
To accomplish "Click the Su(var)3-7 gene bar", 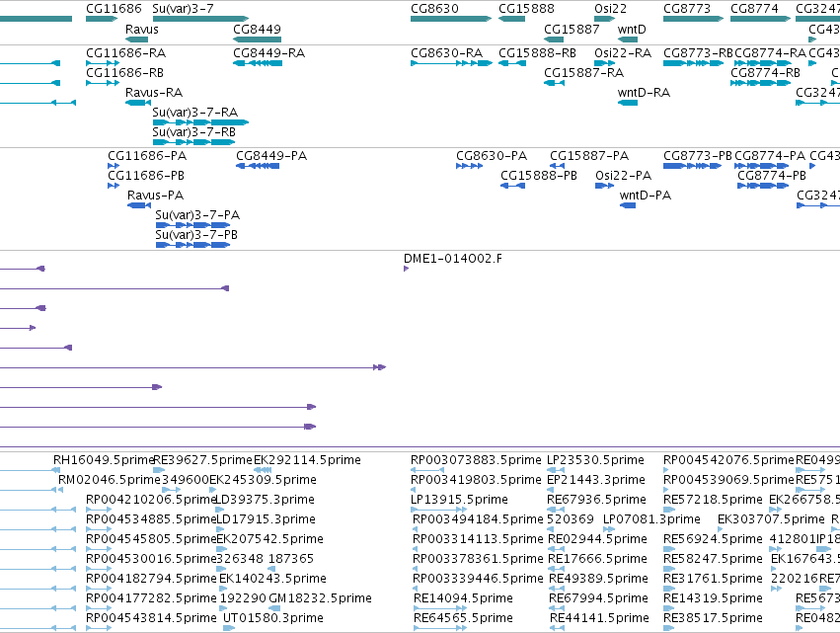I will (200, 19).
